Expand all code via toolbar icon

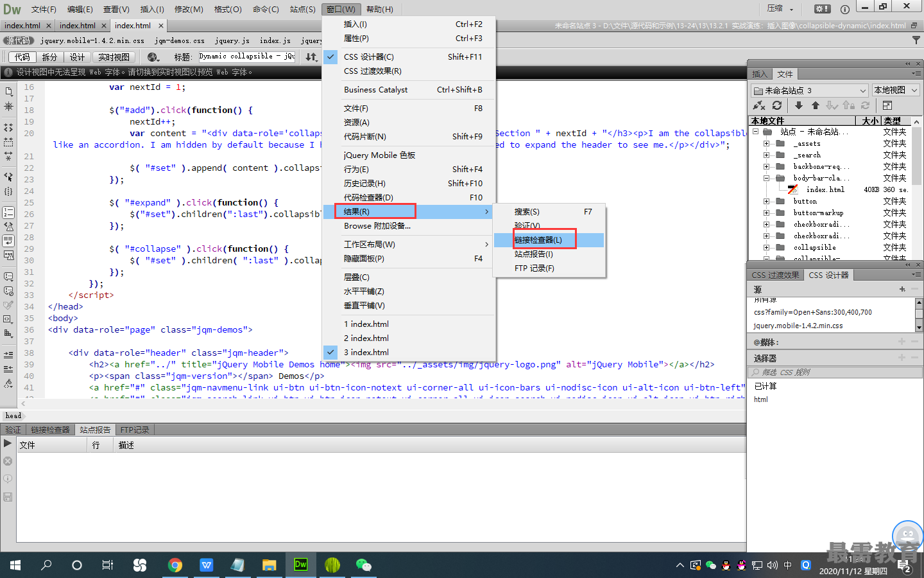point(8,156)
